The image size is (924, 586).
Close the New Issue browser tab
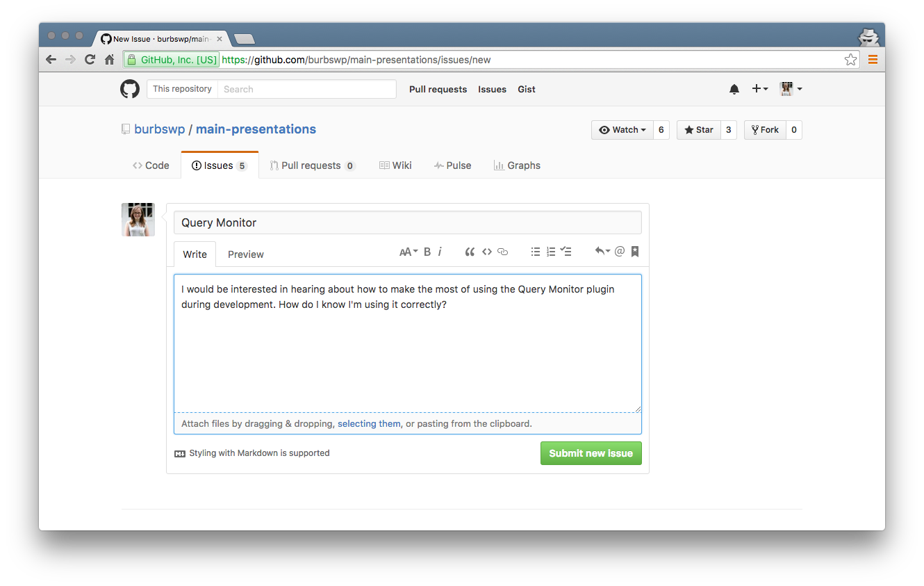tap(220, 39)
